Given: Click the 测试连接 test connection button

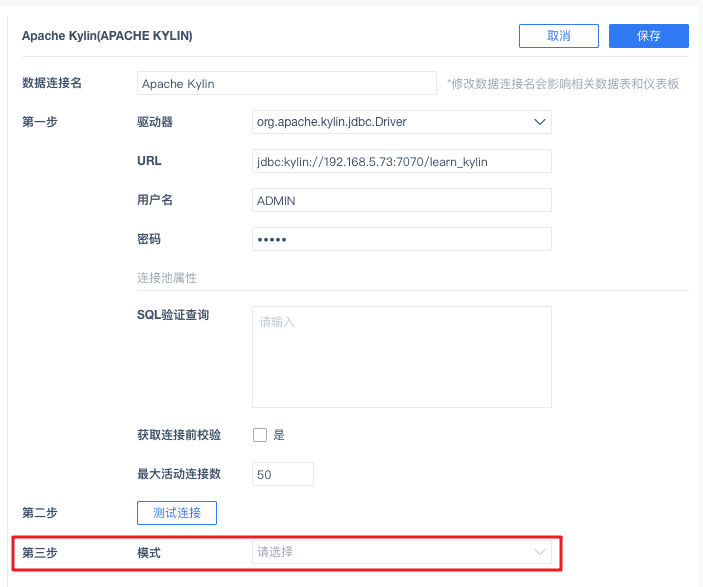Looking at the screenshot, I should pyautogui.click(x=177, y=513).
